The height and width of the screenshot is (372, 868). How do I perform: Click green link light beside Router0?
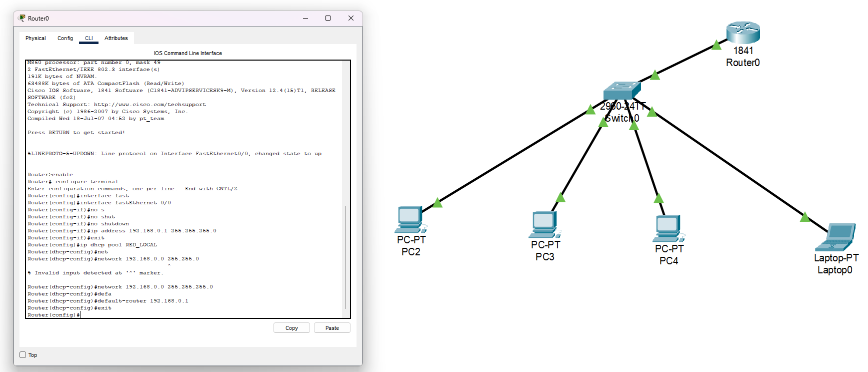(x=716, y=45)
